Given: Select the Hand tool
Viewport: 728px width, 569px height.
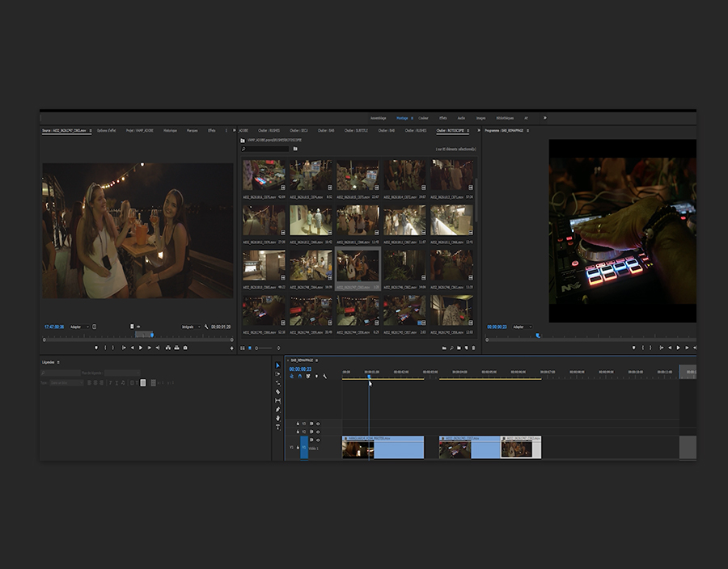Looking at the screenshot, I should coord(277,418).
